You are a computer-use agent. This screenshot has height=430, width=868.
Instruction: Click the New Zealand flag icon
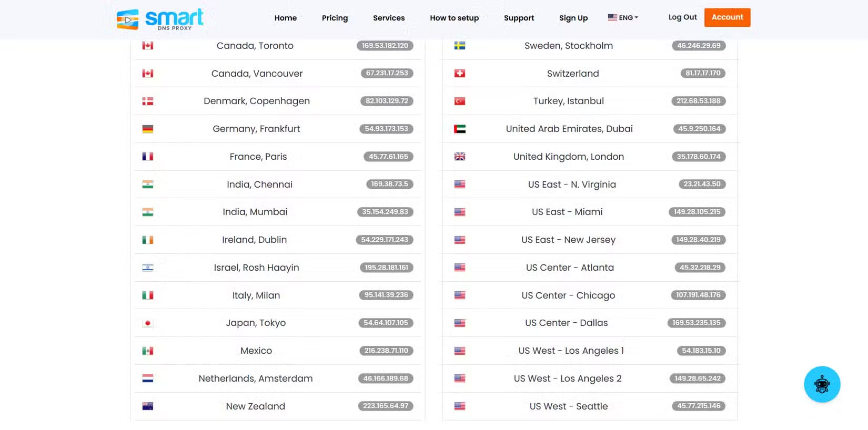point(148,406)
